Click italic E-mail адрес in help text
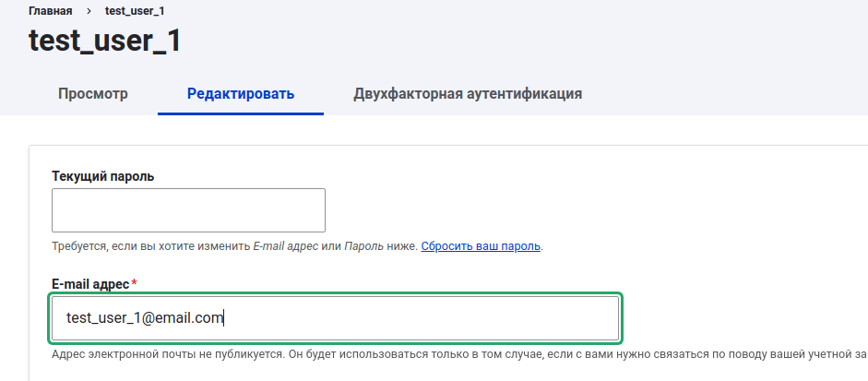The width and height of the screenshot is (868, 381). pyautogui.click(x=285, y=246)
